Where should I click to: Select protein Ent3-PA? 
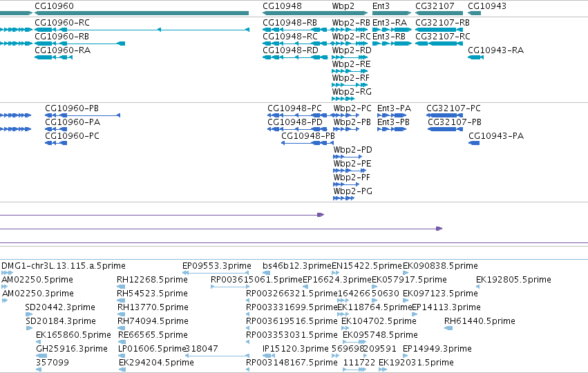coord(392,115)
